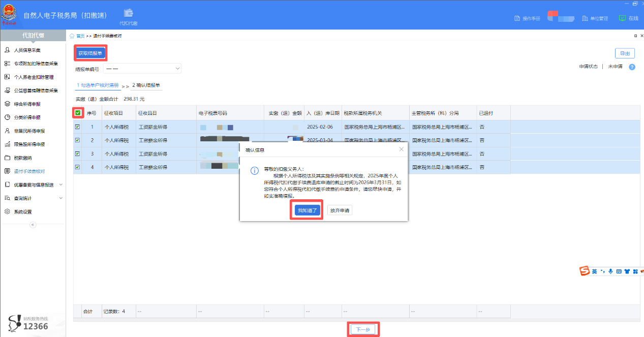Click the 放弃申请 button
The height and width of the screenshot is (337, 644).
[340, 210]
